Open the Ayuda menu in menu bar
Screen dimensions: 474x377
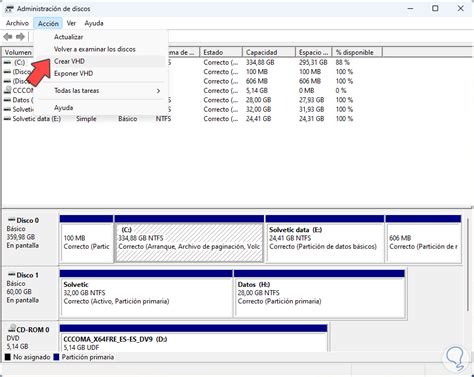(94, 23)
